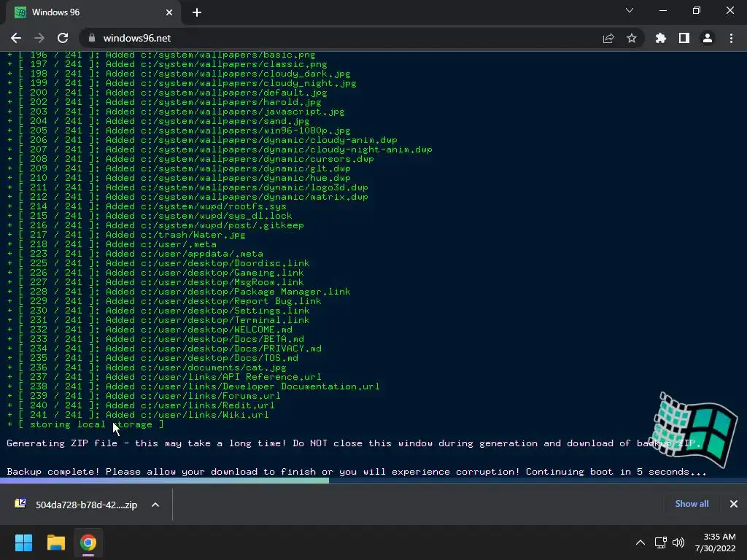Click the line adding Docs/PRIVACY.md
Image resolution: width=747 pixels, height=560 pixels.
click(x=164, y=348)
